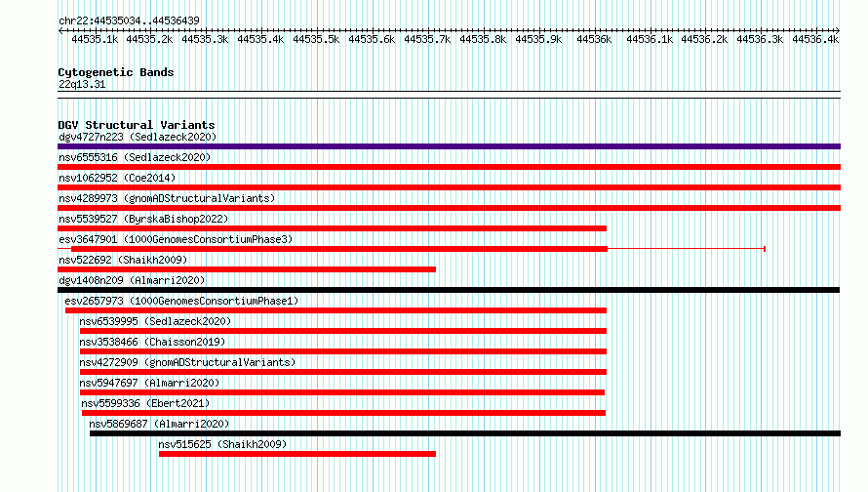Click the red nsv522692 variant bar

pyautogui.click(x=247, y=269)
